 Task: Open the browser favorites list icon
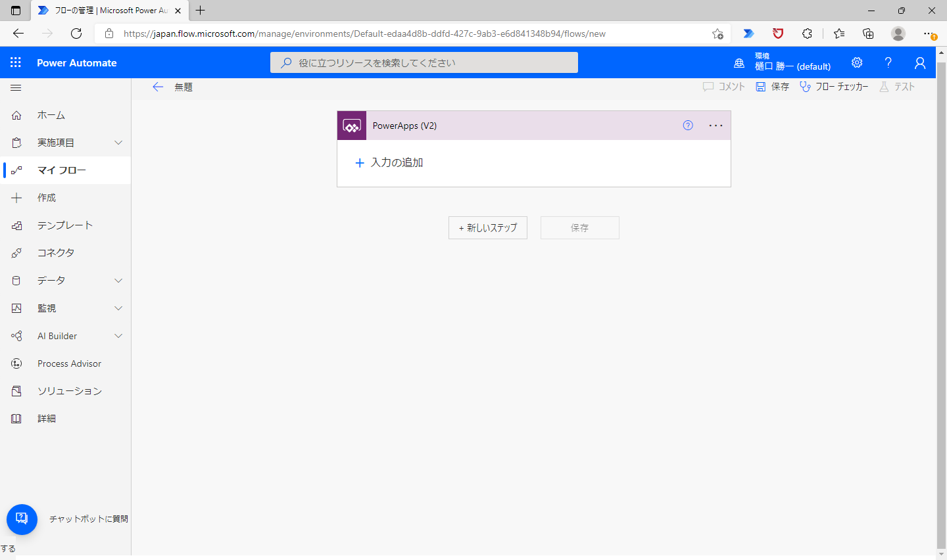click(x=839, y=34)
